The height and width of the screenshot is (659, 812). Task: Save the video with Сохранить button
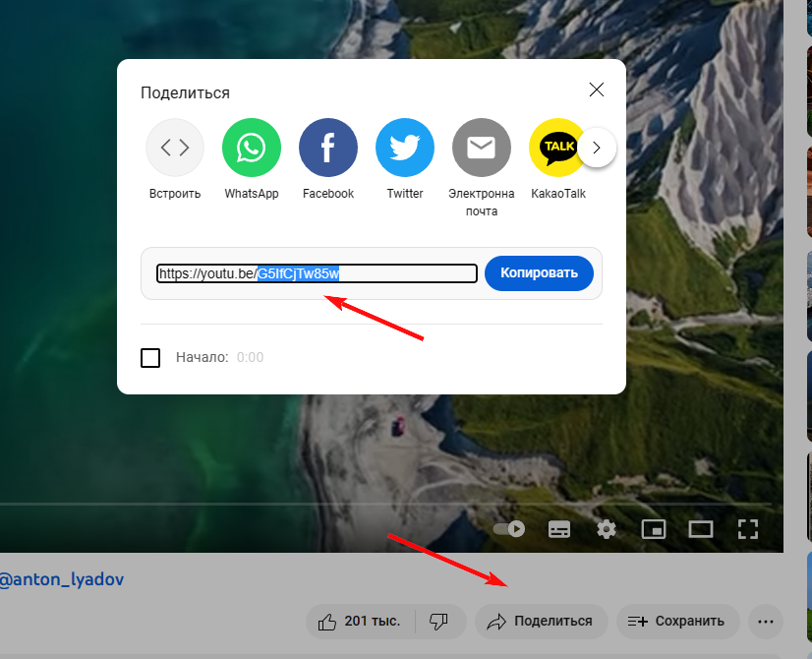click(678, 622)
